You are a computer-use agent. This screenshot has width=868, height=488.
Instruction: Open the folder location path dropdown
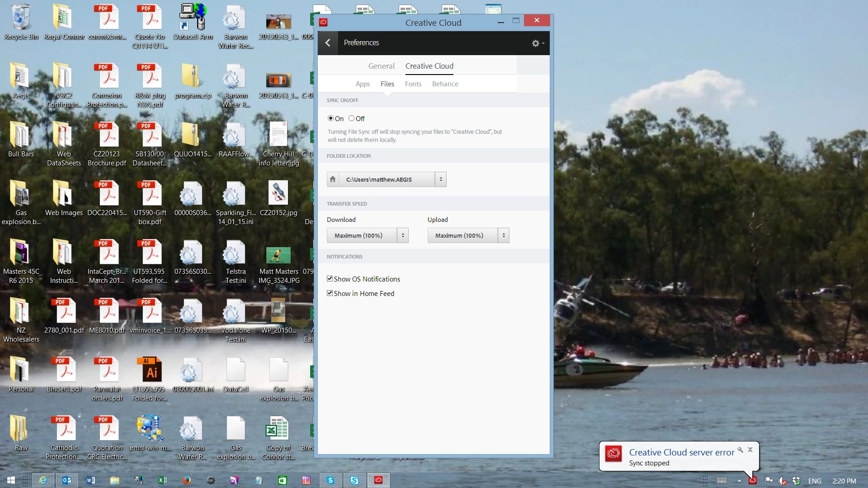point(441,179)
